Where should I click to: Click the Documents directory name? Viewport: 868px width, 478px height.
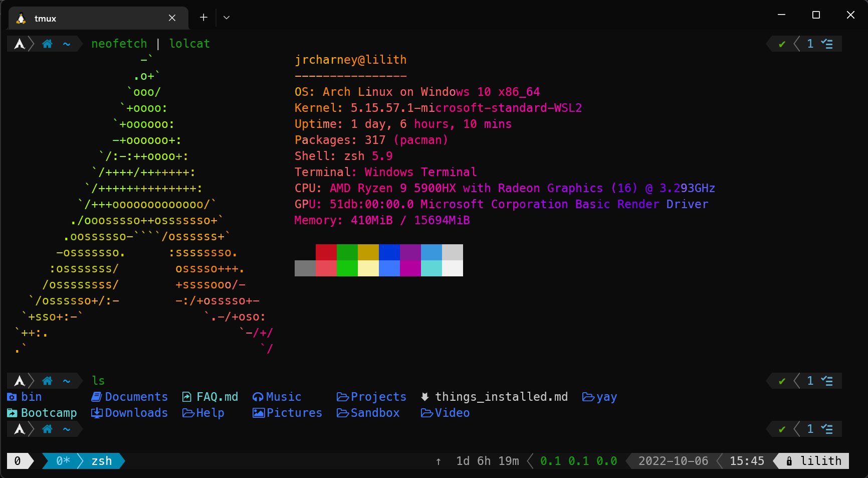(x=136, y=397)
